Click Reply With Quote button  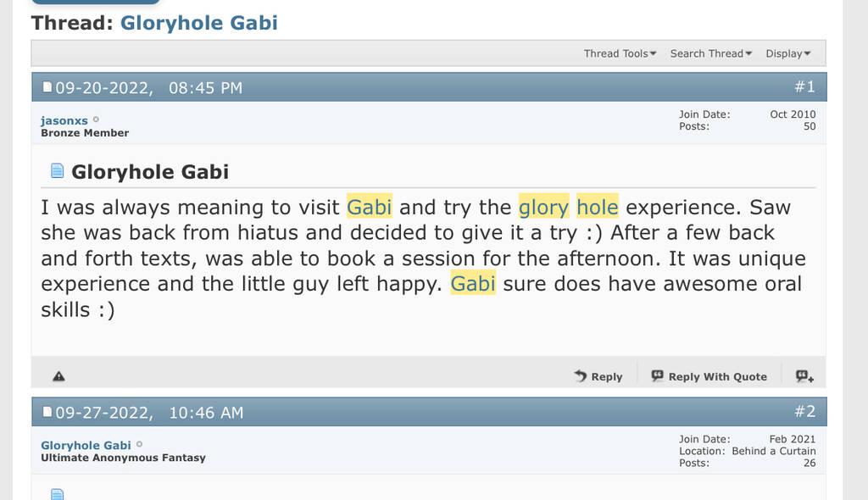point(709,376)
